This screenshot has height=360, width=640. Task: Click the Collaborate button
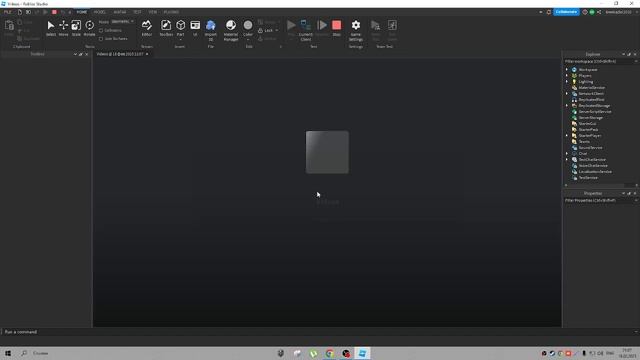pyautogui.click(x=566, y=12)
